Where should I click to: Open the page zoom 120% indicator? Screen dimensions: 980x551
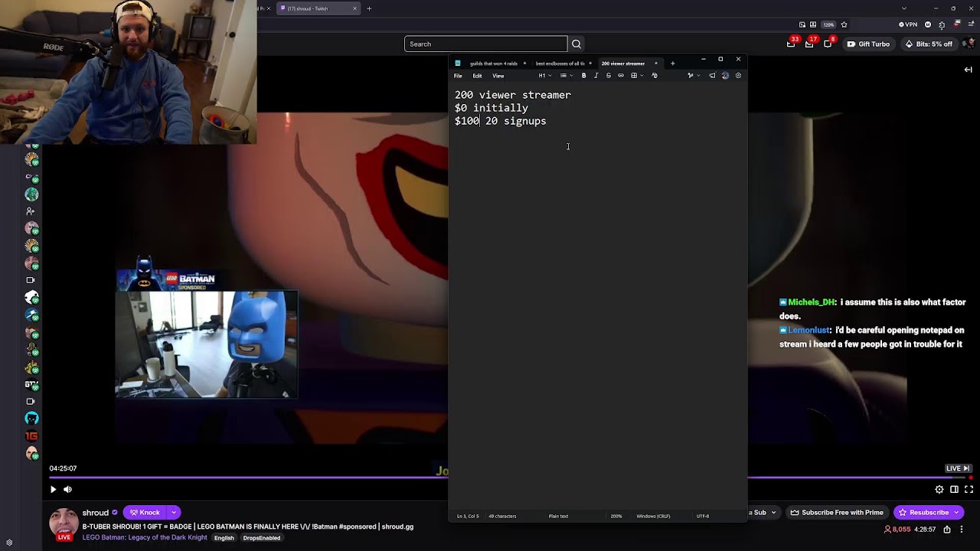[828, 24]
